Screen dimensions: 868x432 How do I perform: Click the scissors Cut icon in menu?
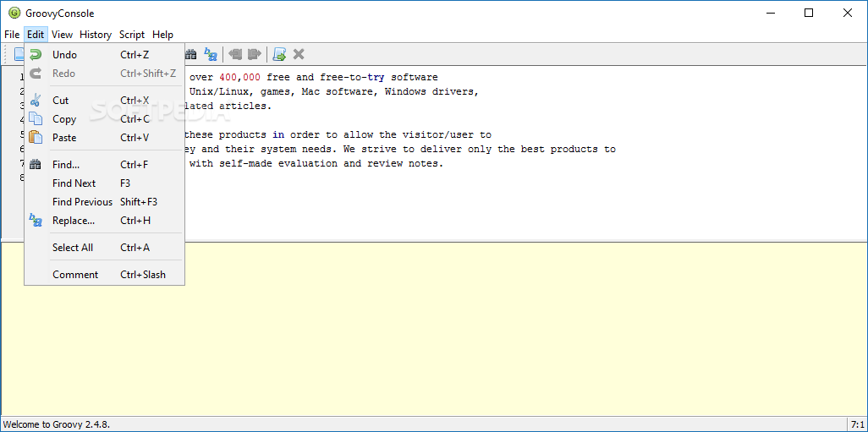[x=36, y=101]
